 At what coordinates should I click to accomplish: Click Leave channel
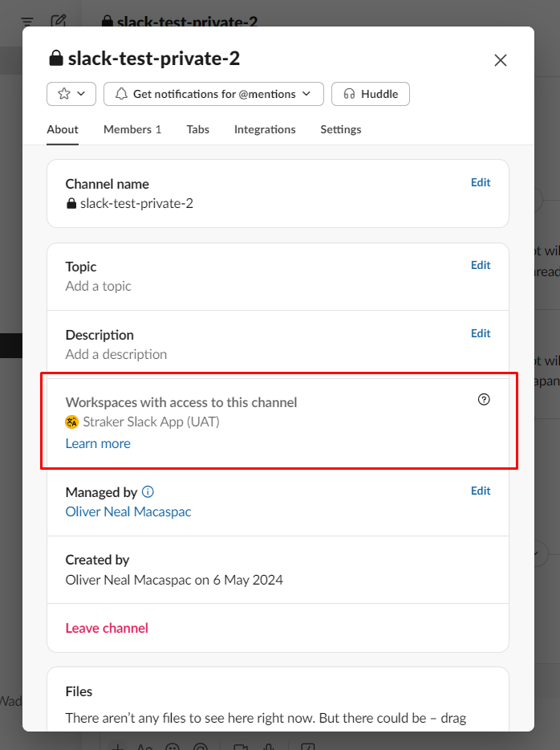tap(107, 628)
